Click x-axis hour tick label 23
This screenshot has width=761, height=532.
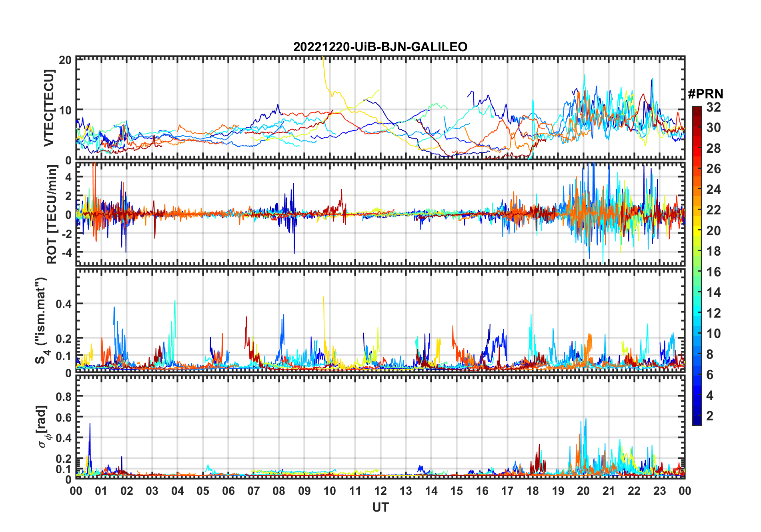click(659, 491)
